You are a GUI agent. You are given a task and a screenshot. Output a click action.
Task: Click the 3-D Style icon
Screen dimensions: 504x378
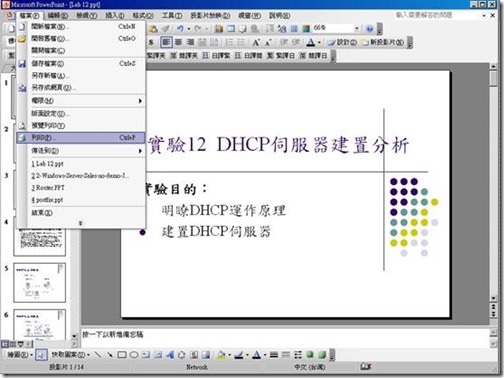(x=322, y=355)
